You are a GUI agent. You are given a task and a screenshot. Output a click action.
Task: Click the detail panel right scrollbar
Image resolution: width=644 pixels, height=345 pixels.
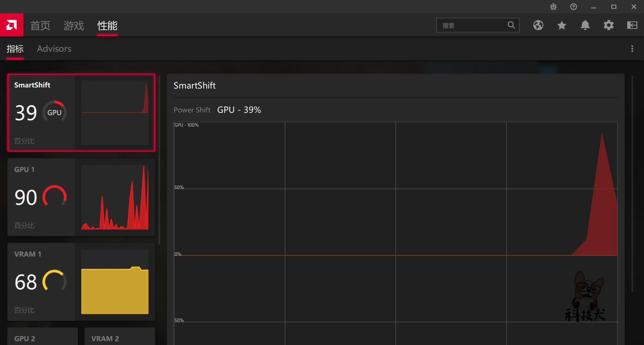click(x=632, y=184)
